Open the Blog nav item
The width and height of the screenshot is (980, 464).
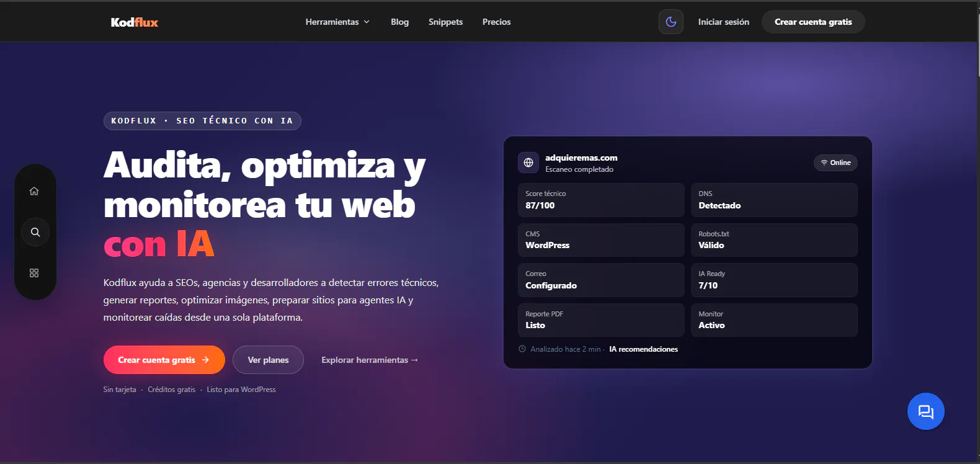(399, 22)
